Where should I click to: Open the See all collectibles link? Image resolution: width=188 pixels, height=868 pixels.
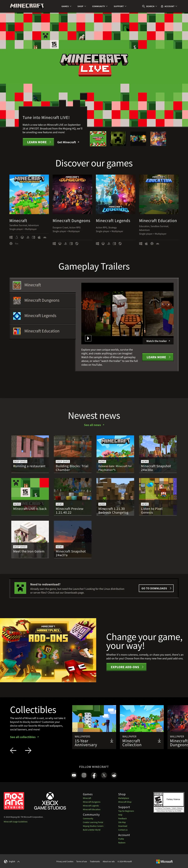click(24, 737)
